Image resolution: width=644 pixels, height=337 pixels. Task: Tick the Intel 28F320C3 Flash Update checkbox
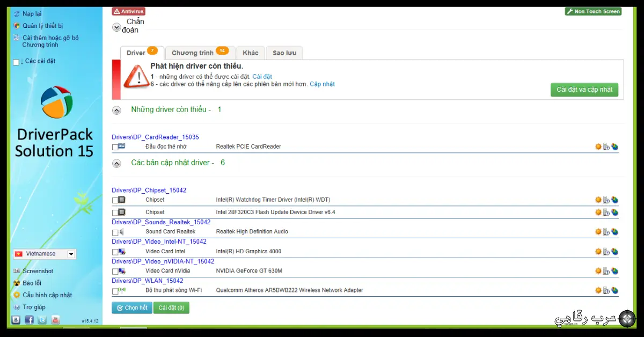coord(115,213)
